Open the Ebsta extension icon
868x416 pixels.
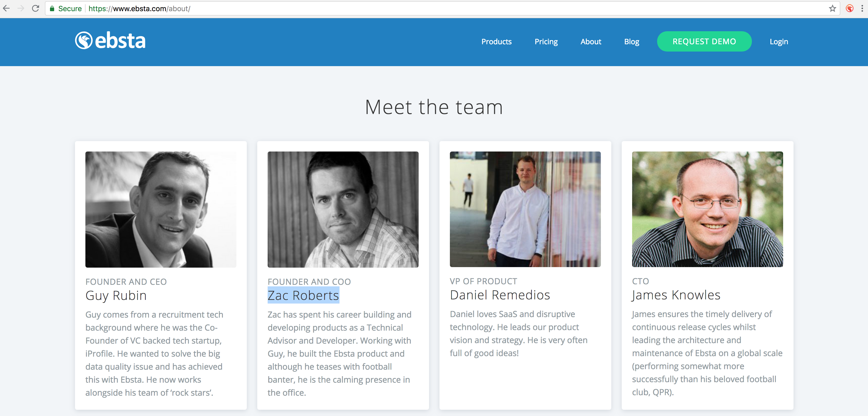(x=850, y=8)
